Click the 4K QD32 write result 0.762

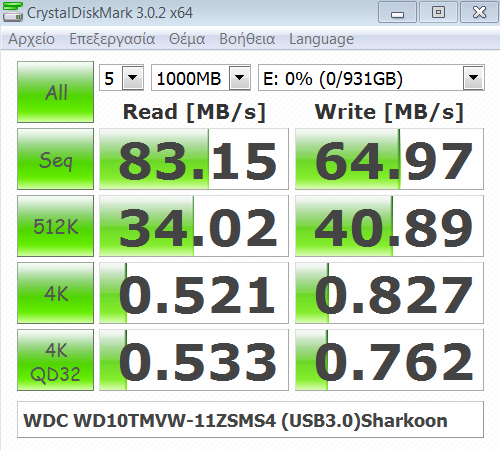(x=389, y=360)
